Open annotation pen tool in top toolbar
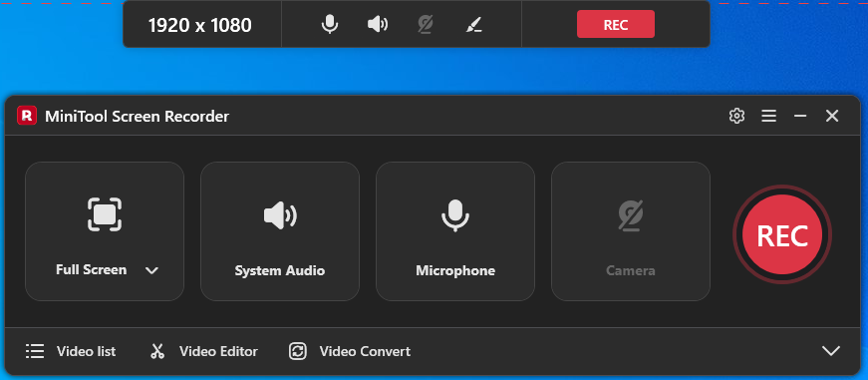The width and height of the screenshot is (868, 380). [473, 24]
